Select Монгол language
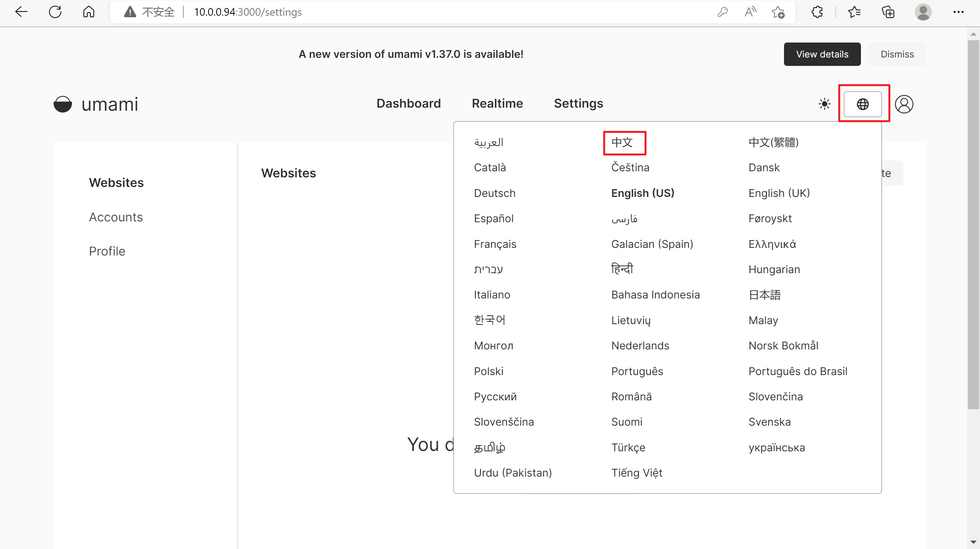 [493, 346]
